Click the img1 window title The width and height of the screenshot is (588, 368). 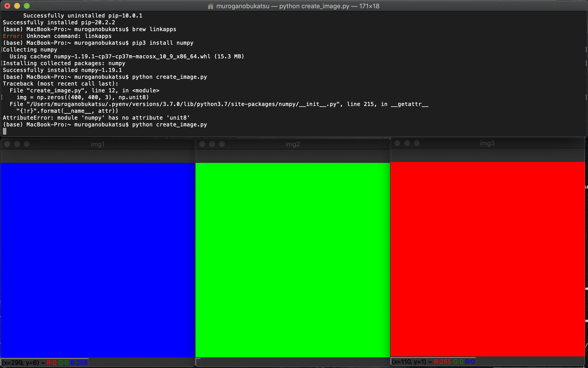pyautogui.click(x=98, y=144)
